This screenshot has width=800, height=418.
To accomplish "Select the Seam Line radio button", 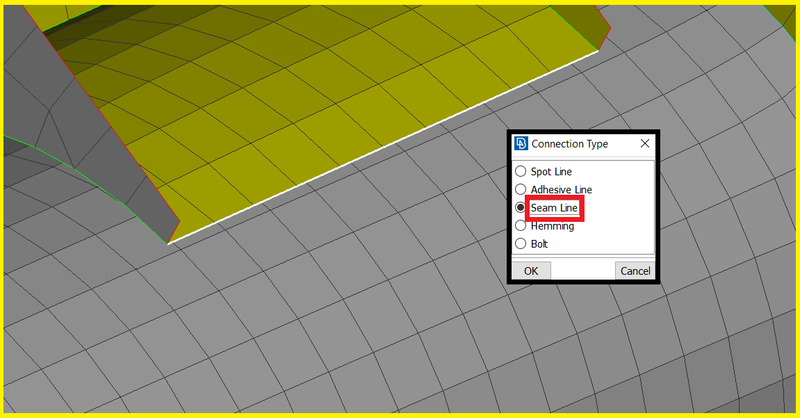I will [520, 208].
